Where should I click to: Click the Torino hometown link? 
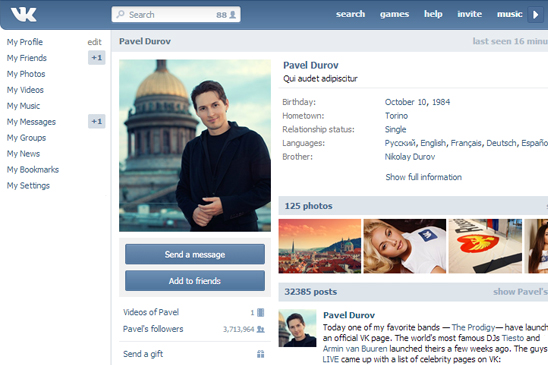click(396, 116)
